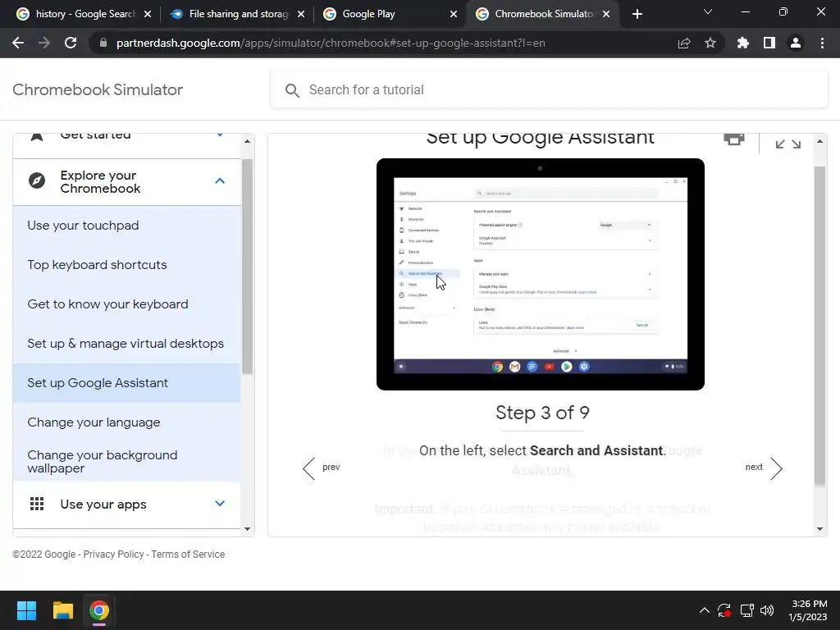Open the Extensions puzzle icon
Viewport: 840px width, 630px height.
(x=743, y=43)
